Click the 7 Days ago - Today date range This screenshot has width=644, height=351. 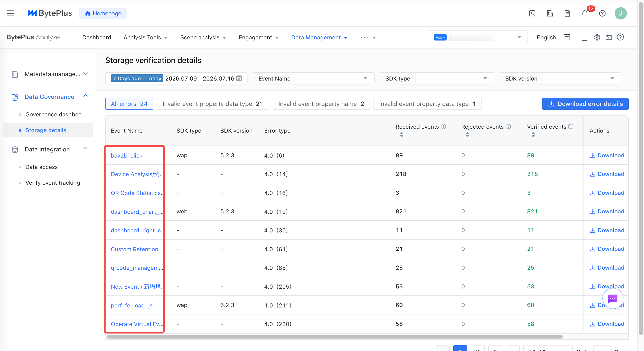(x=137, y=78)
